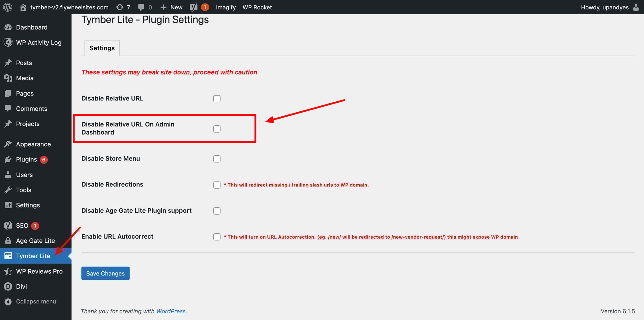Click the Tools wrench icon
Image resolution: width=644 pixels, height=320 pixels.
(8, 190)
